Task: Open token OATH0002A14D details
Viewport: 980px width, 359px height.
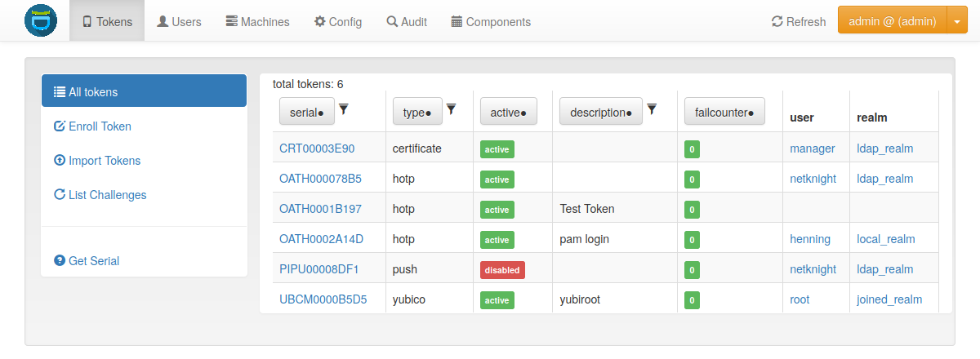Action: point(321,239)
